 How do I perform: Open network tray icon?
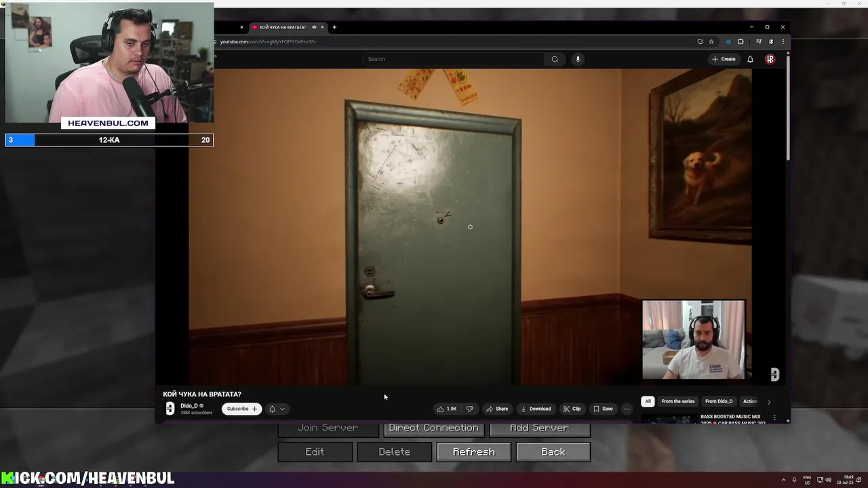click(x=820, y=480)
